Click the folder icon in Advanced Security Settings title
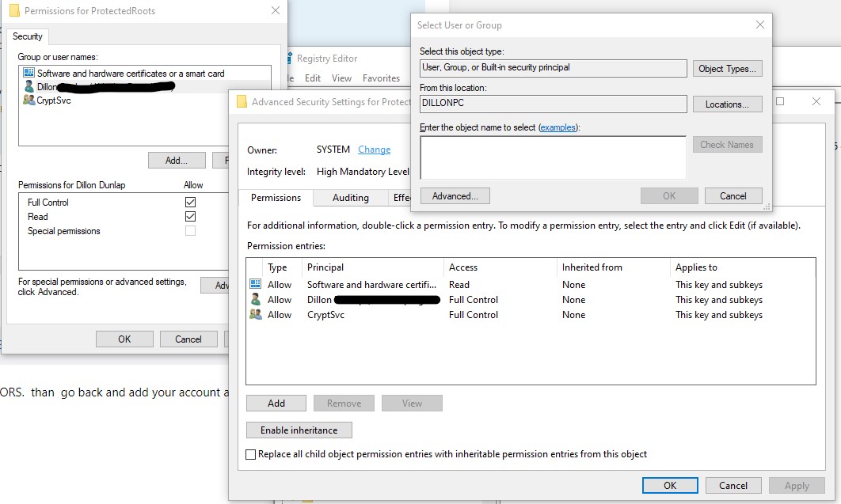Screen dimensions: 841x504 pyautogui.click(x=242, y=101)
